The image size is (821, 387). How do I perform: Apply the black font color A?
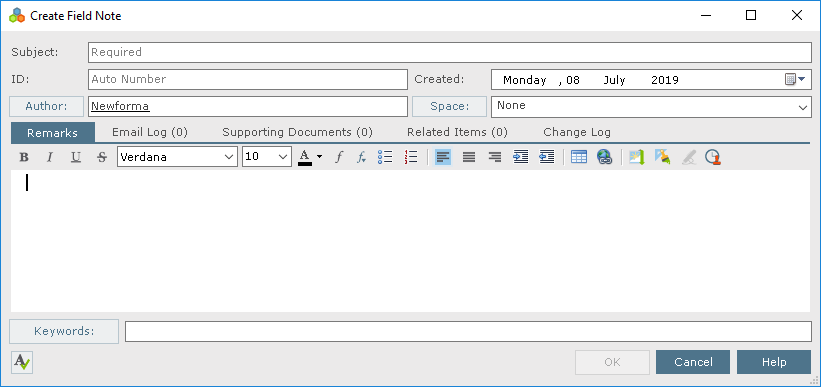305,157
